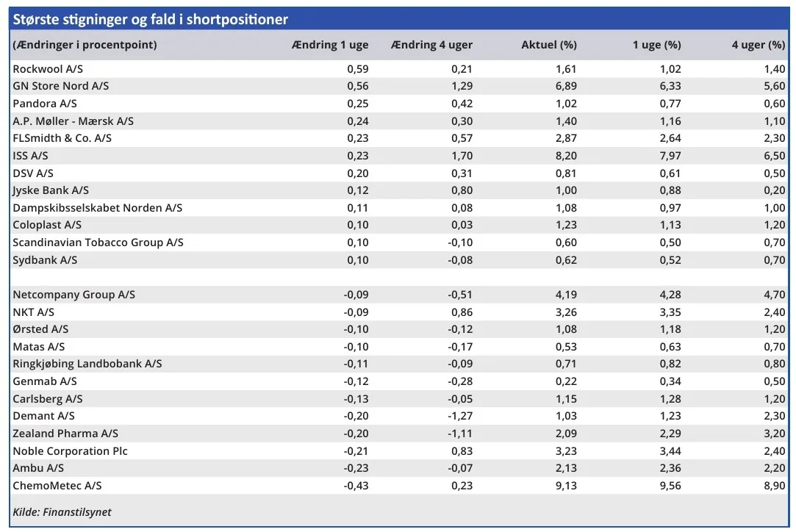Click the table title 'Største stigninger og fald i shortpositioner'
Viewport: 796px width, 532px height.
point(150,19)
